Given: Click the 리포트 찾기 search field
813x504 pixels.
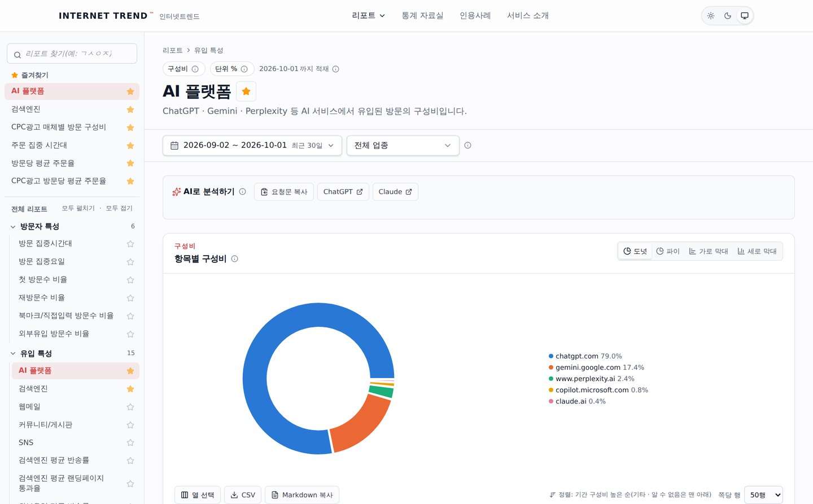Looking at the screenshot, I should click(72, 54).
